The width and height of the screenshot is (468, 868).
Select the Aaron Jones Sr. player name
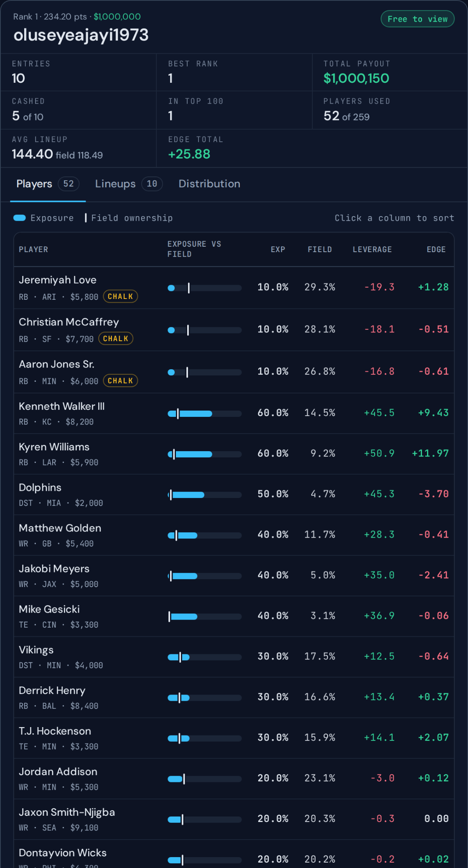56,365
